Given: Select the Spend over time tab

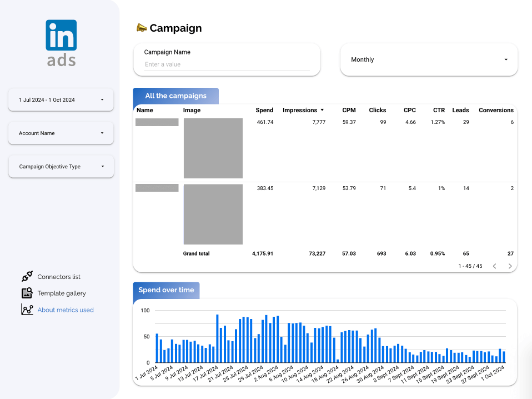Looking at the screenshot, I should tap(166, 290).
